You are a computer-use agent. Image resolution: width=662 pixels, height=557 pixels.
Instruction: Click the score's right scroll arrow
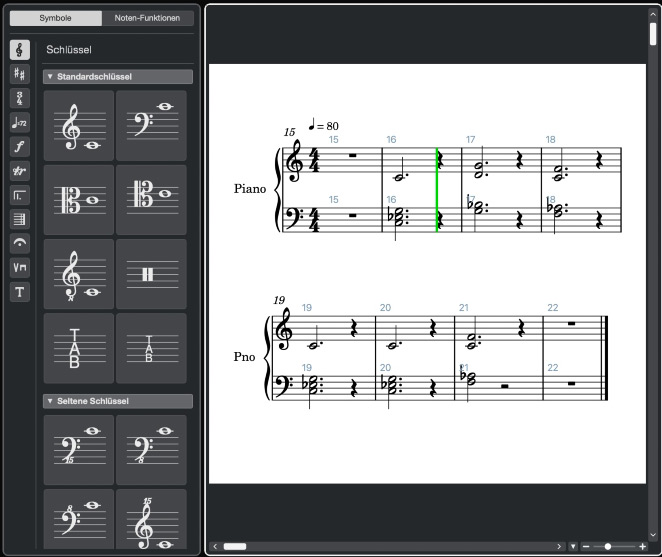point(559,546)
